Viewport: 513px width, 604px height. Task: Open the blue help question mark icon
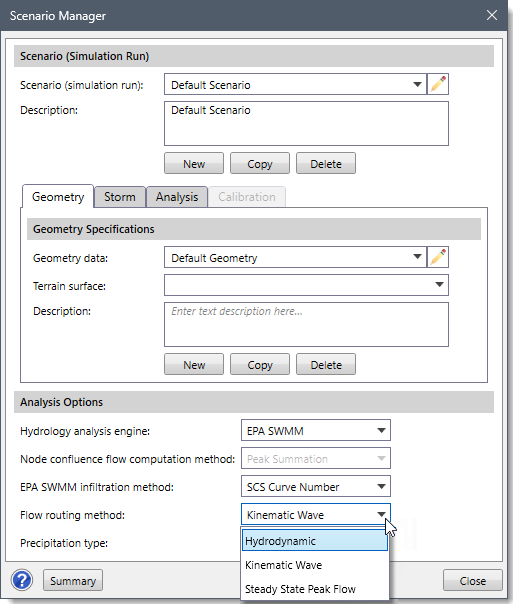coord(22,580)
